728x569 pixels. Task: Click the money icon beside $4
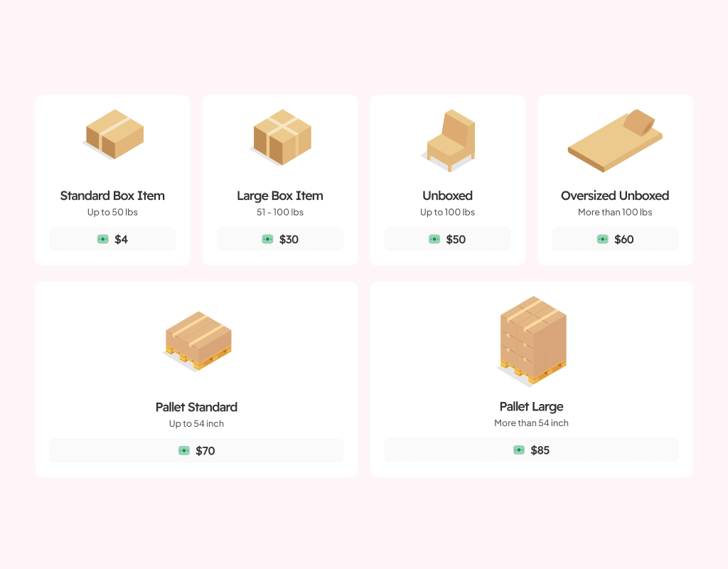[103, 240]
